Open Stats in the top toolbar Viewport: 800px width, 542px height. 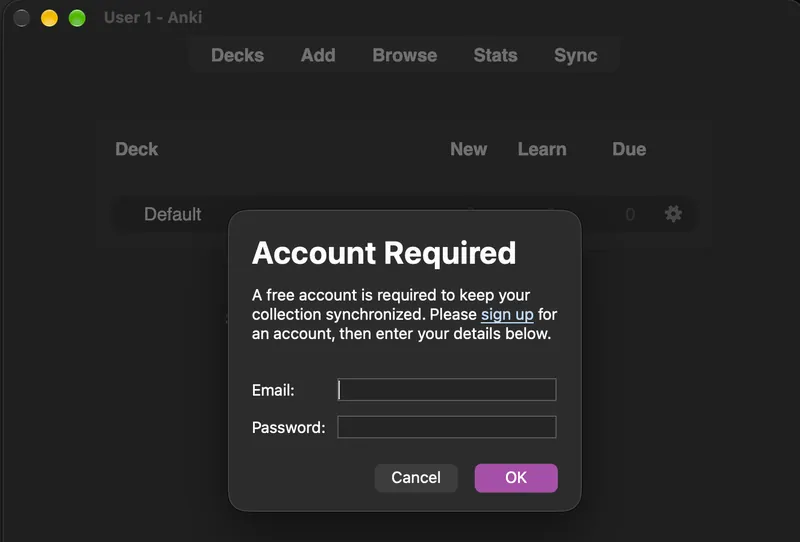tap(495, 55)
